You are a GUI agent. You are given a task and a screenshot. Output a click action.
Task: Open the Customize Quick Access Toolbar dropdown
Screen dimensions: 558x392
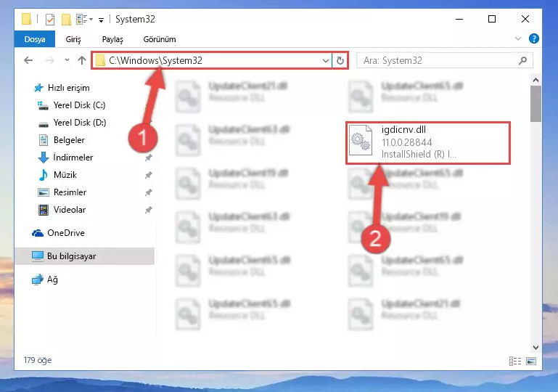pos(101,20)
